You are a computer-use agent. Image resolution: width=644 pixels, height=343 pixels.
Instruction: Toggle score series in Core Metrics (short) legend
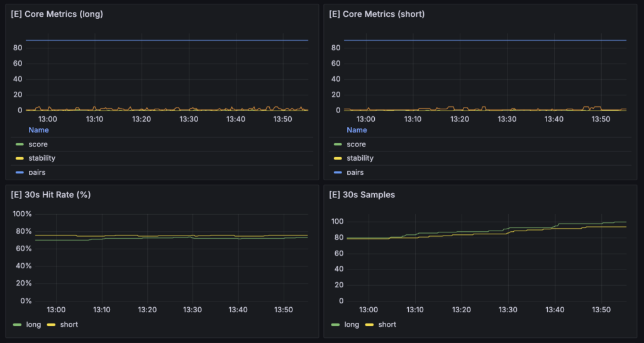pyautogui.click(x=357, y=144)
